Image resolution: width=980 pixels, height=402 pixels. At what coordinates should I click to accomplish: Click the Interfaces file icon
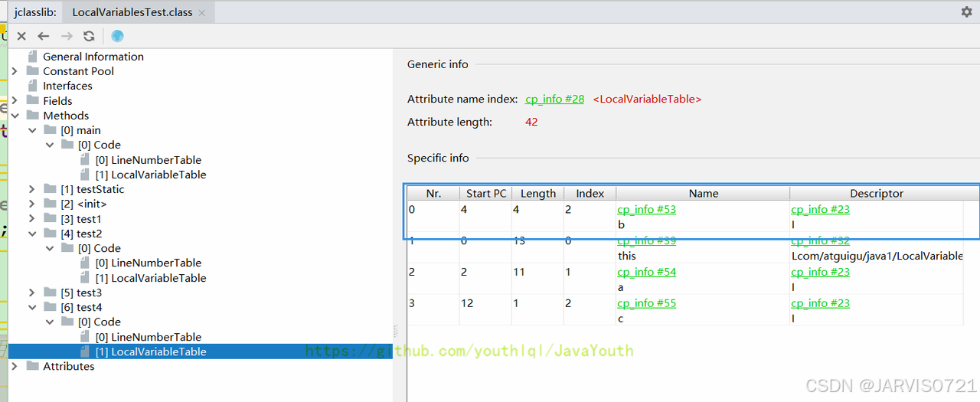[32, 86]
